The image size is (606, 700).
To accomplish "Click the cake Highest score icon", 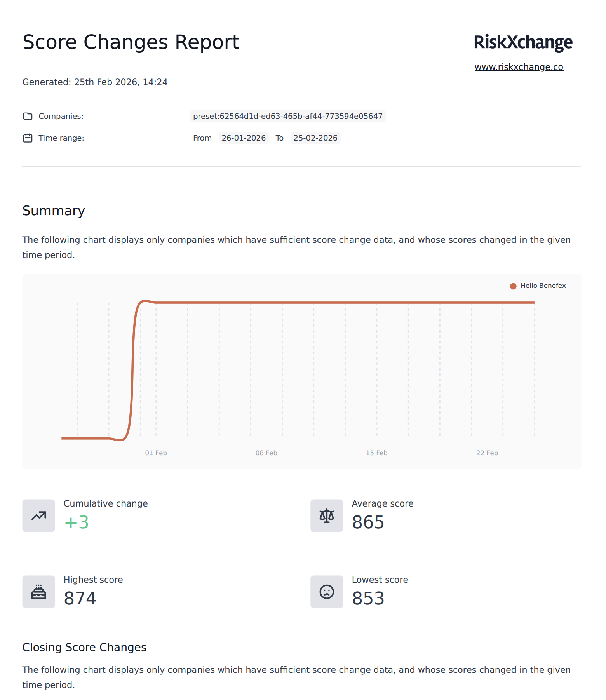I will pos(38,592).
